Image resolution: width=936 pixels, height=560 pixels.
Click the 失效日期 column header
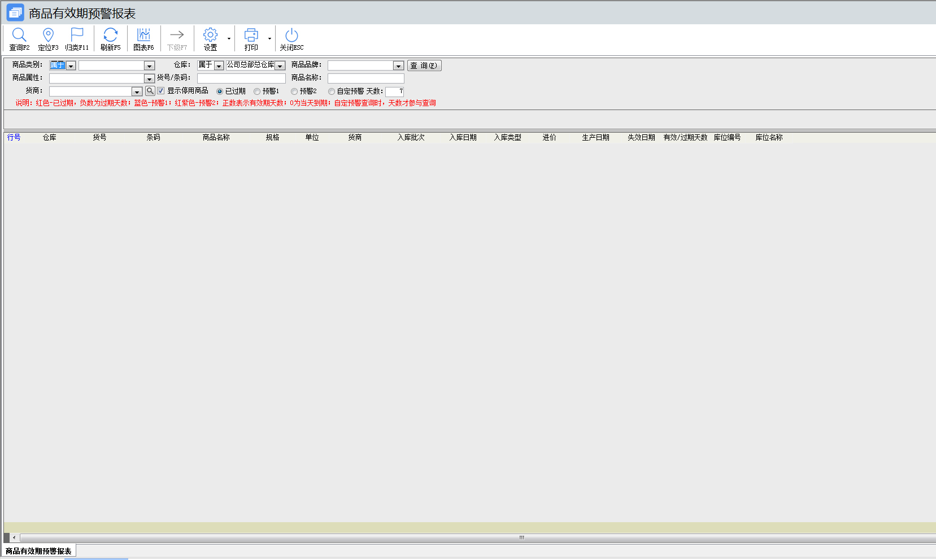[x=641, y=137]
